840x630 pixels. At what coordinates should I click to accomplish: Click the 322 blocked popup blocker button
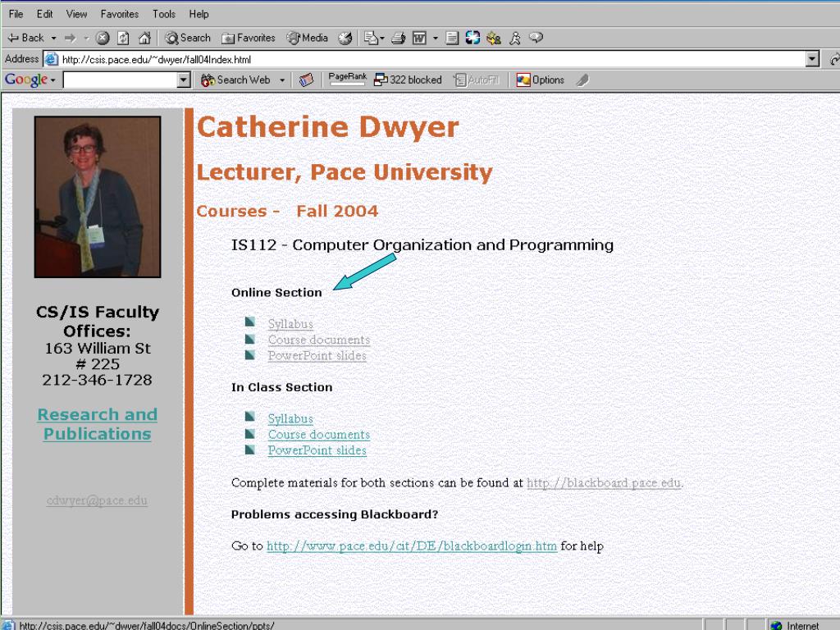[x=408, y=80]
